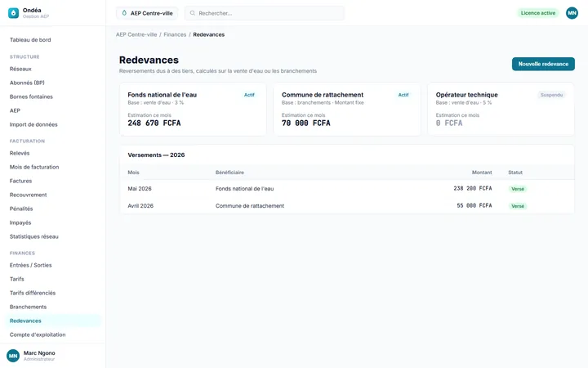Click the 238 200 FCFA amount
This screenshot has height=368, width=588.
tap(473, 189)
